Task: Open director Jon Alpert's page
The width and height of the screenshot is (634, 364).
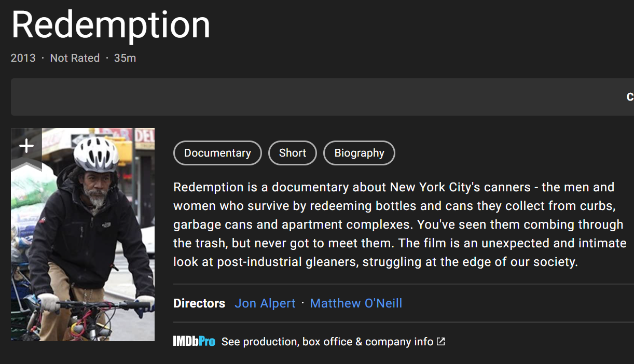Action: coord(265,303)
